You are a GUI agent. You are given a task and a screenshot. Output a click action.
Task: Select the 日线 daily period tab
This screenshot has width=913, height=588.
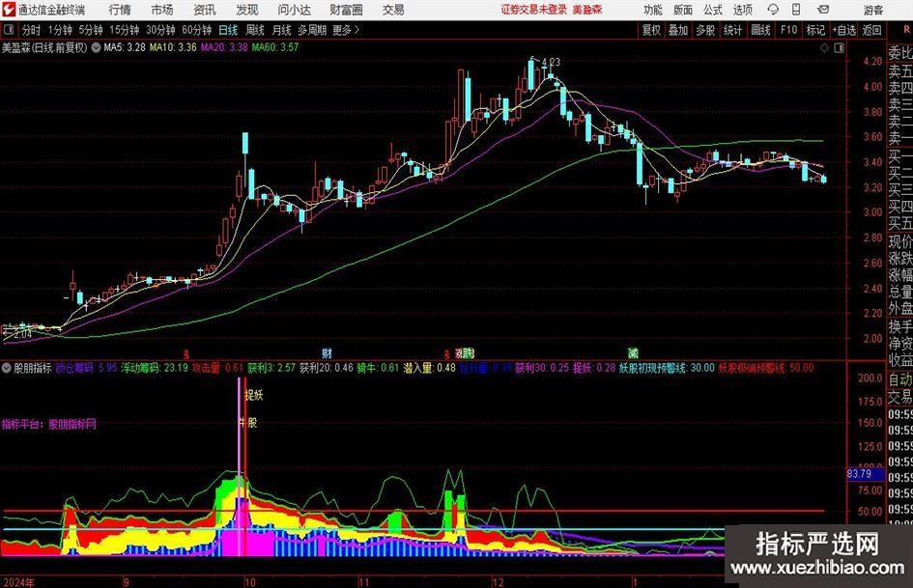coord(228,30)
